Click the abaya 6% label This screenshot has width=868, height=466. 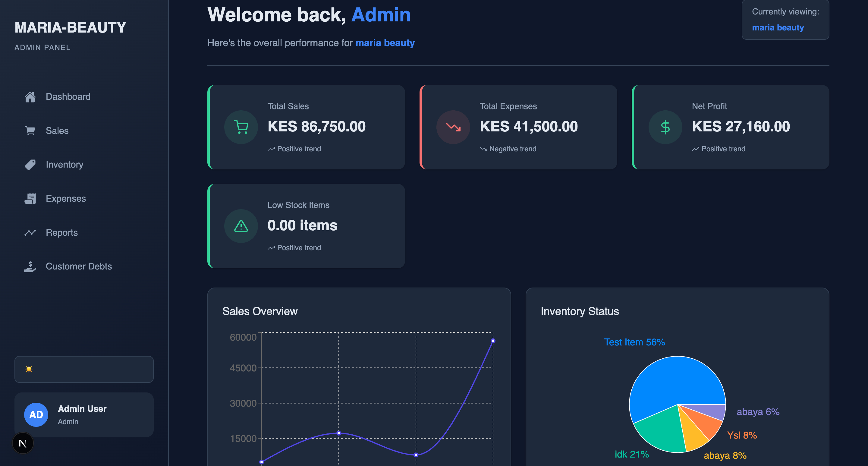coord(758,412)
